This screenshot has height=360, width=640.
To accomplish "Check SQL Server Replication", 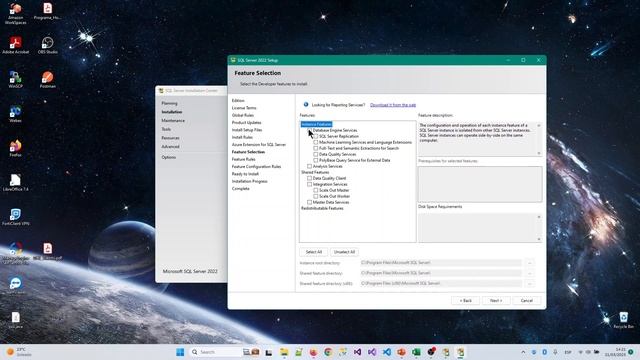I will [316, 136].
